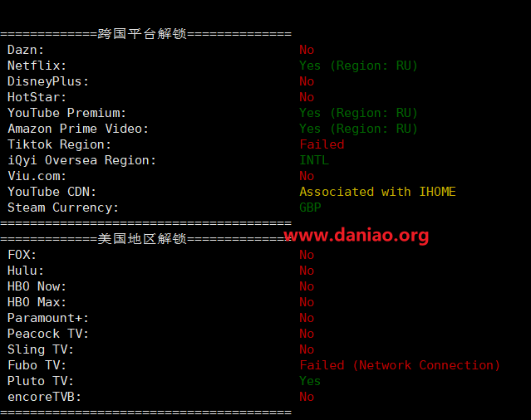Click the Viu.com: label

tap(37, 176)
